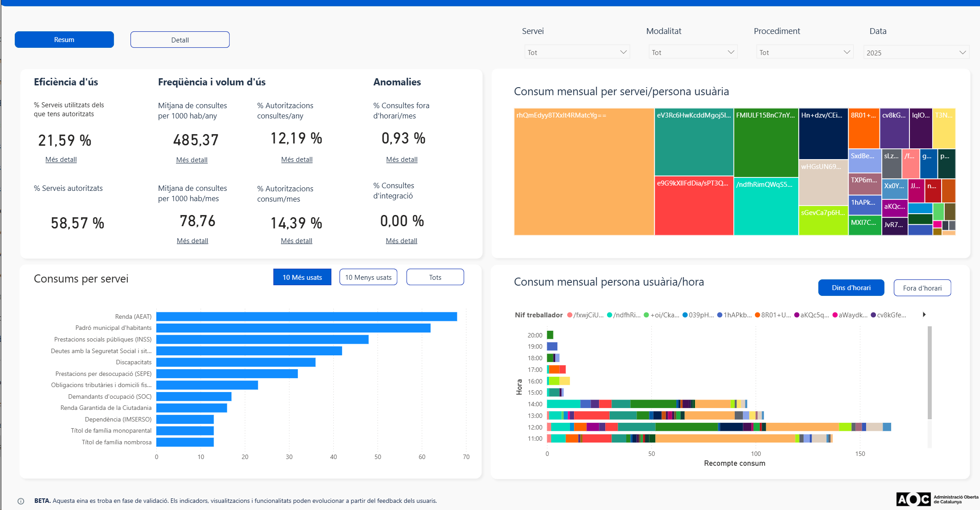Viewport: 980px width, 510px height.
Task: Select the large orange treemap tile
Action: (584, 172)
